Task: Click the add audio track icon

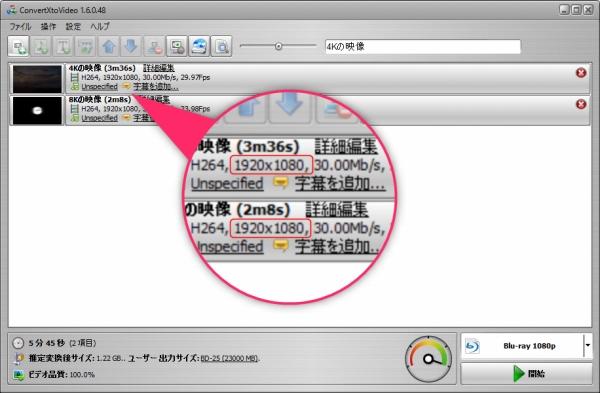Action: (41, 47)
